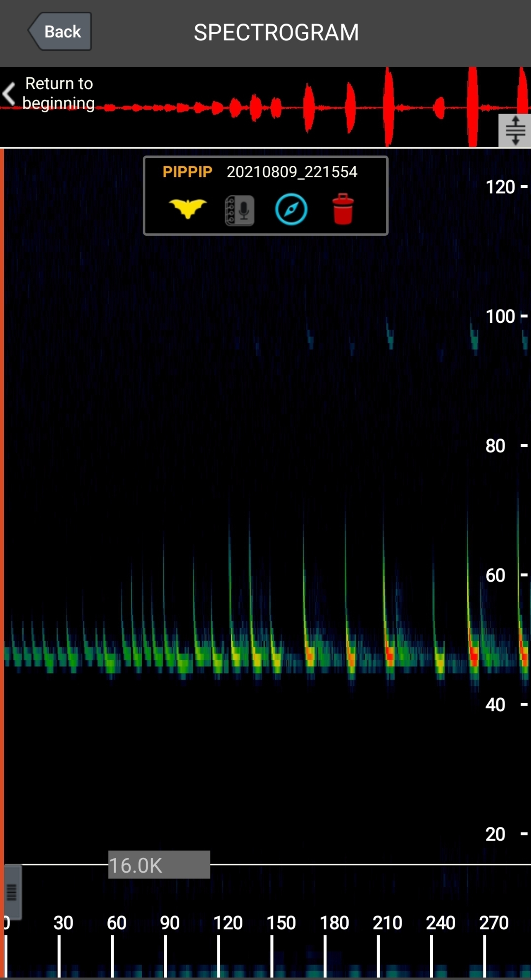This screenshot has width=531, height=980.
Task: Open the voice memo notebook icon
Action: (x=239, y=210)
